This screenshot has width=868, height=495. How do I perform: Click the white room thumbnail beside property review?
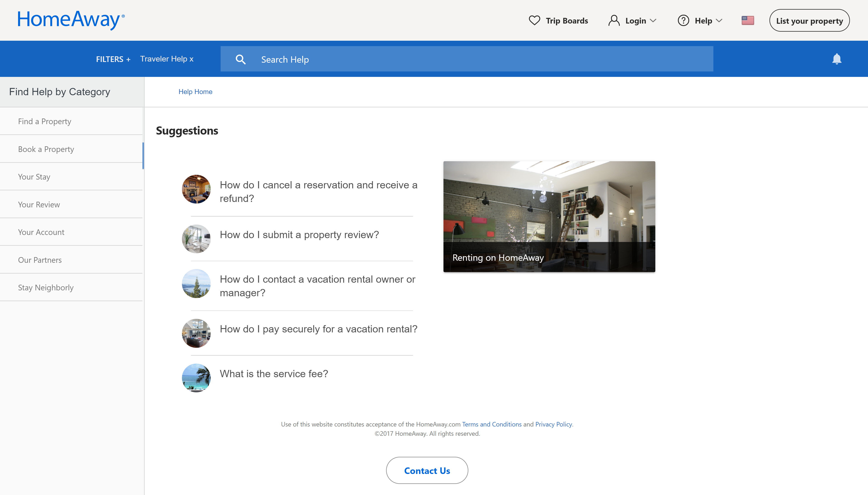[196, 239]
